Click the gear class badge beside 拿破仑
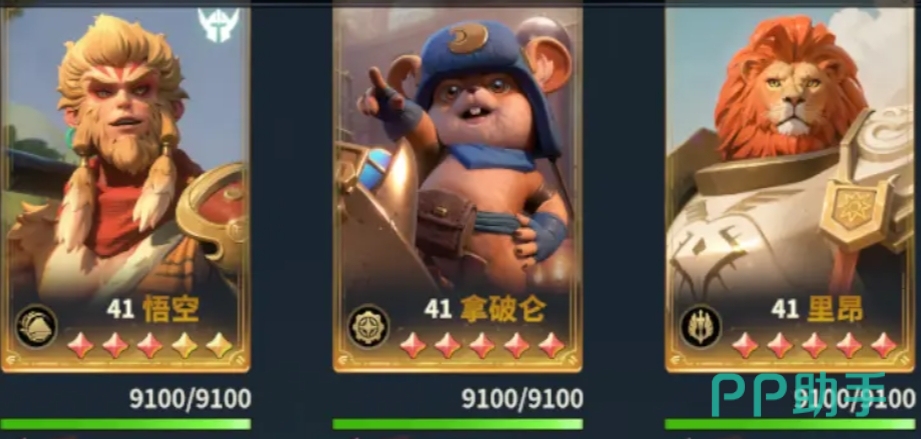This screenshot has width=921, height=439. [368, 326]
